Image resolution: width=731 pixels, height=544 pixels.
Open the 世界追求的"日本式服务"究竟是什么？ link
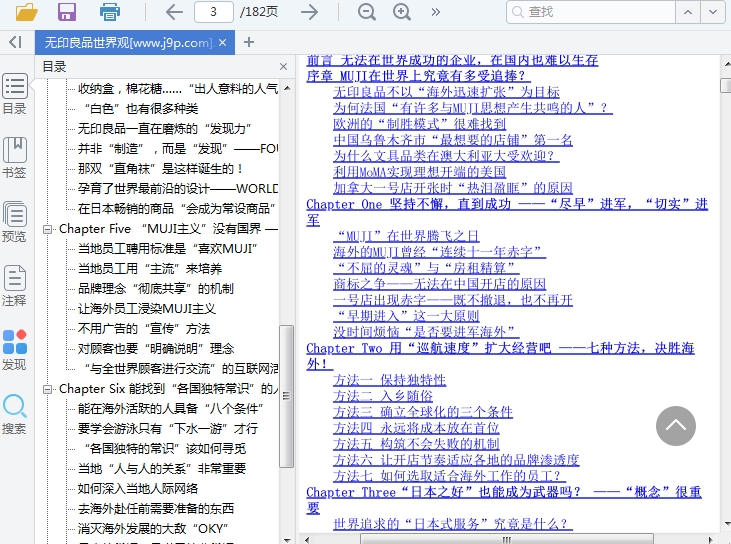[x=453, y=524]
